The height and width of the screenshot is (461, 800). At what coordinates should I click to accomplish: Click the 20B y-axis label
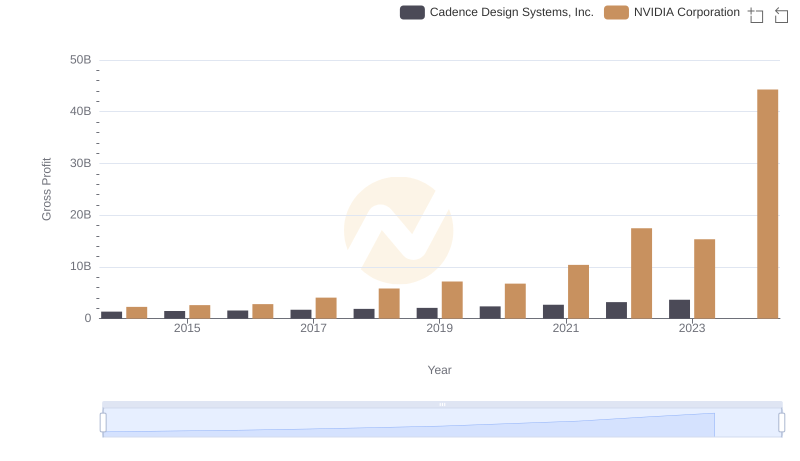(x=81, y=215)
